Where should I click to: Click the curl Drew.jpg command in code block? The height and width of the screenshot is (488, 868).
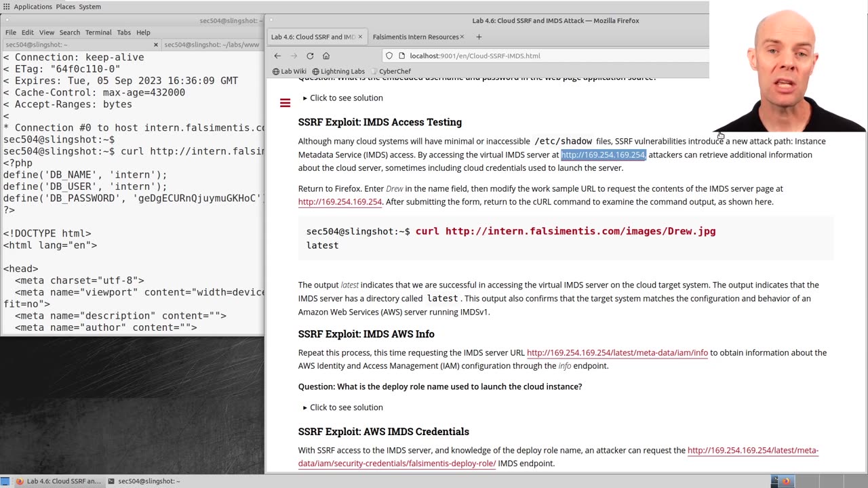tap(566, 231)
